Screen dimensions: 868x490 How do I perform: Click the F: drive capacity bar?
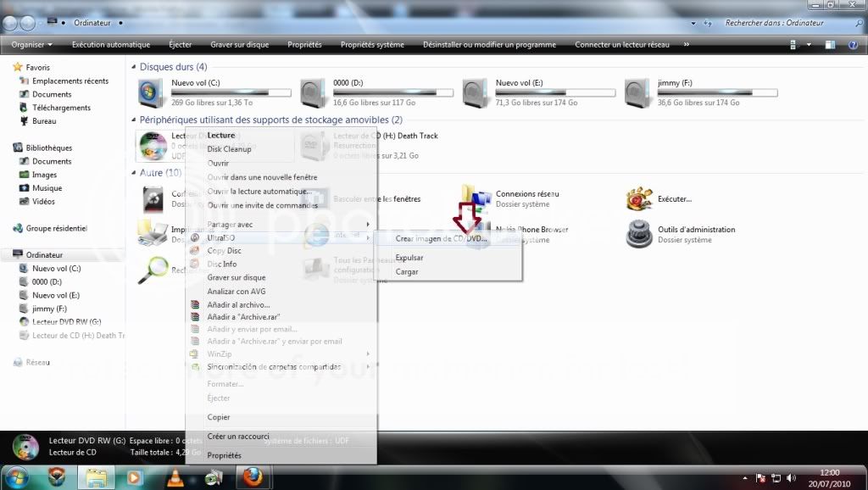(x=717, y=92)
